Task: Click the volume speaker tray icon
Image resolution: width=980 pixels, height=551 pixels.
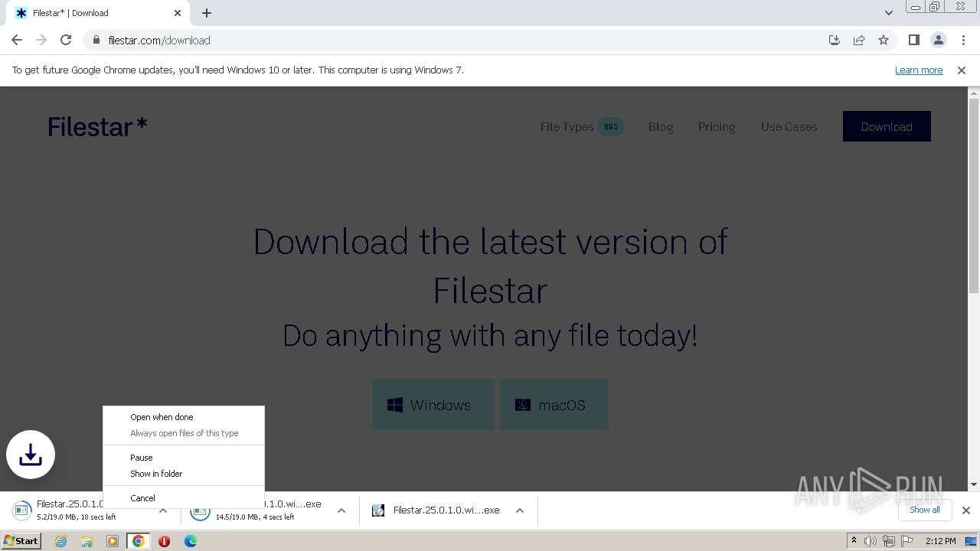Action: 871,541
